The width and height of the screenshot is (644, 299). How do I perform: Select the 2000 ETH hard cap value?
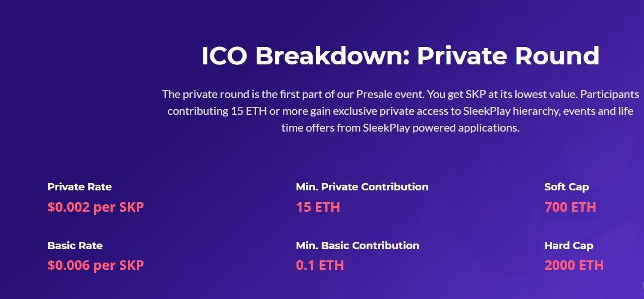click(x=574, y=265)
